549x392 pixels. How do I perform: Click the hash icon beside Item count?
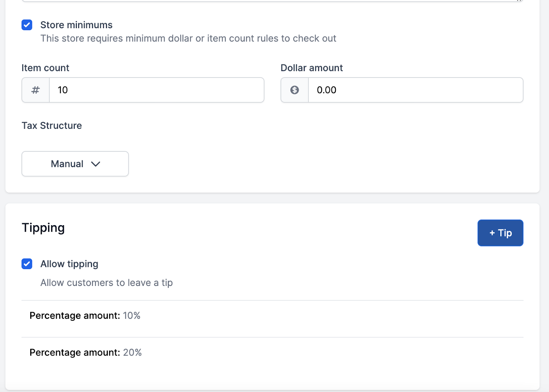click(x=36, y=90)
